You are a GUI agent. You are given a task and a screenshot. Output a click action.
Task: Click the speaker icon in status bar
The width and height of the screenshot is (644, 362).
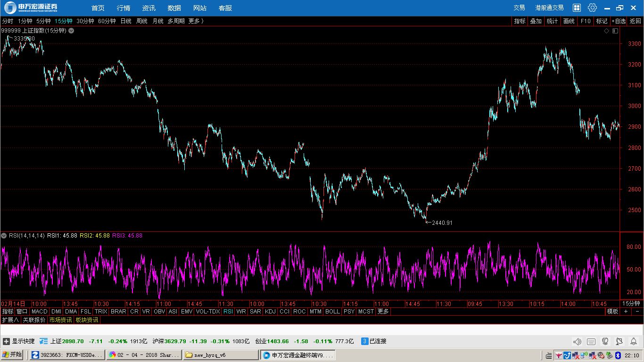click(577, 341)
